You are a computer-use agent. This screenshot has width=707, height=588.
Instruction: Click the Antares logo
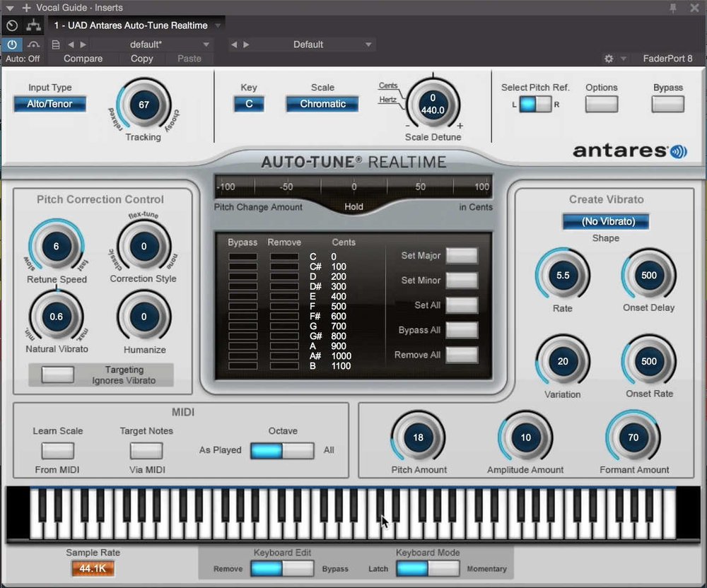click(628, 150)
